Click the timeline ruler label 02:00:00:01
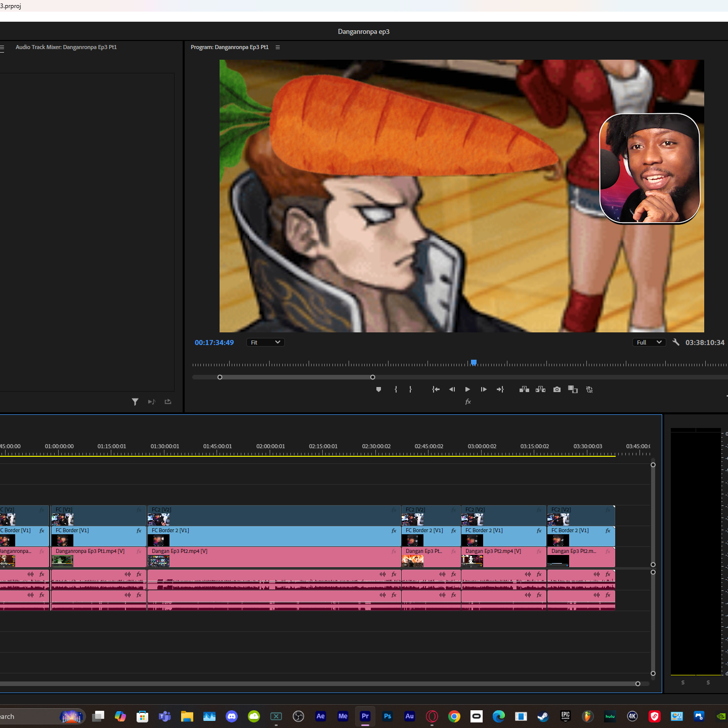 pyautogui.click(x=271, y=446)
